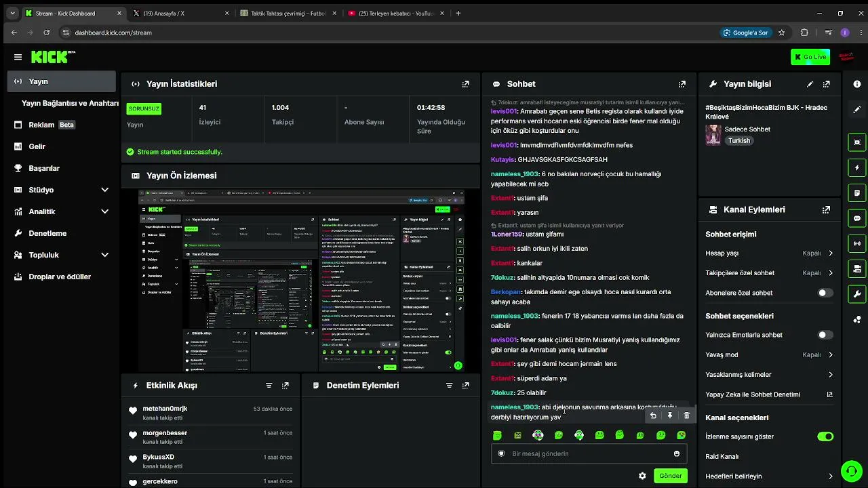Open Yapay Zeka ile Sohbet Denetimi link

(x=769, y=394)
